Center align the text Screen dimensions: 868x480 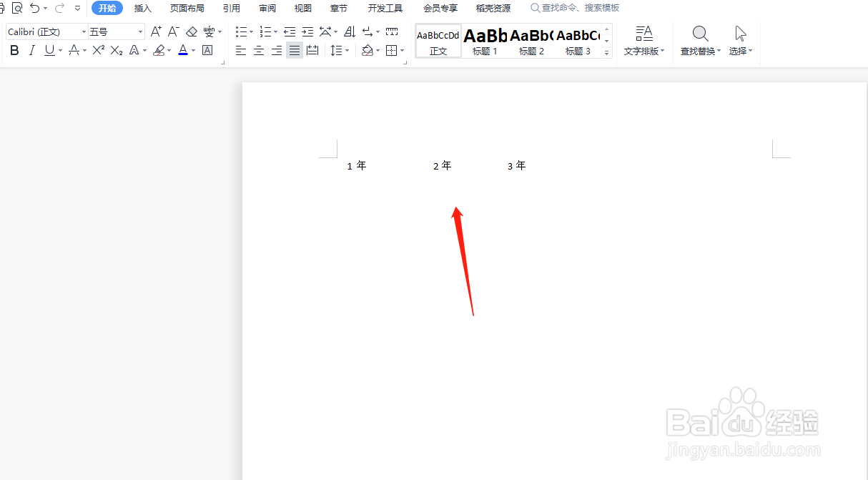(x=259, y=50)
